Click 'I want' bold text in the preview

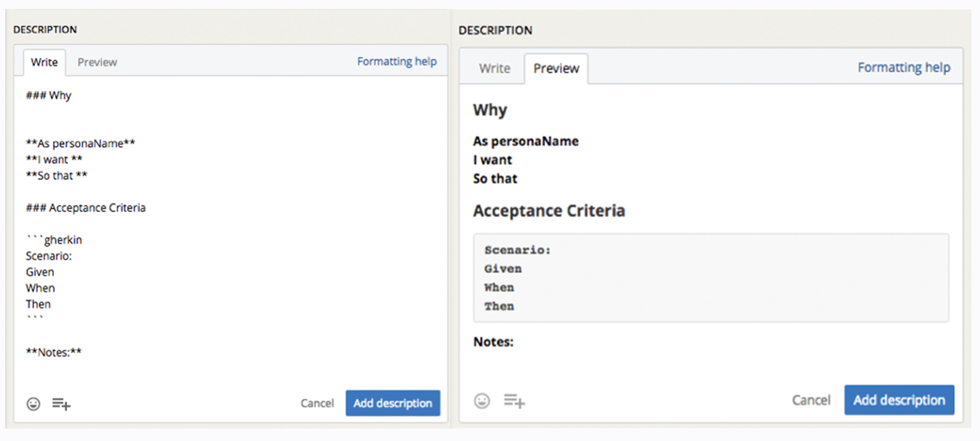[x=492, y=160]
